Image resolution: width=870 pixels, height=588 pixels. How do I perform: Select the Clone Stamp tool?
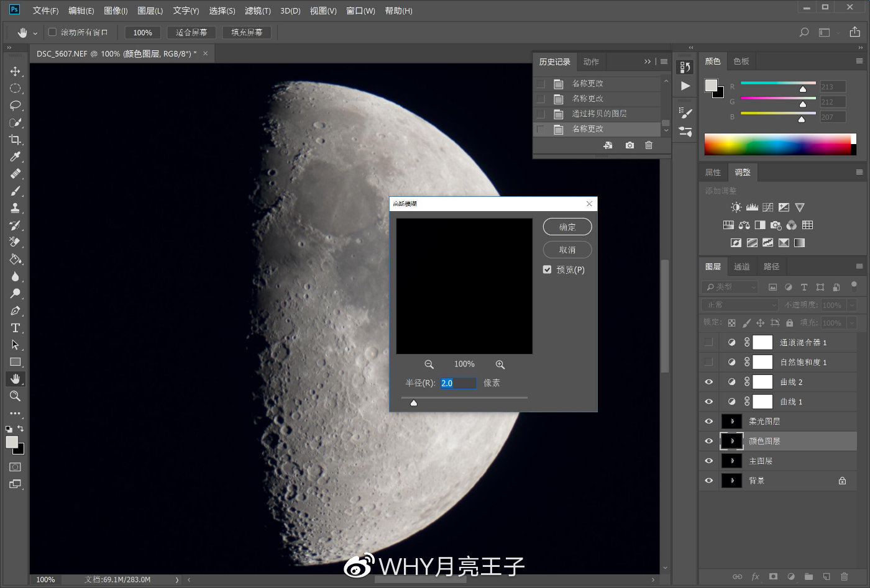(x=15, y=208)
